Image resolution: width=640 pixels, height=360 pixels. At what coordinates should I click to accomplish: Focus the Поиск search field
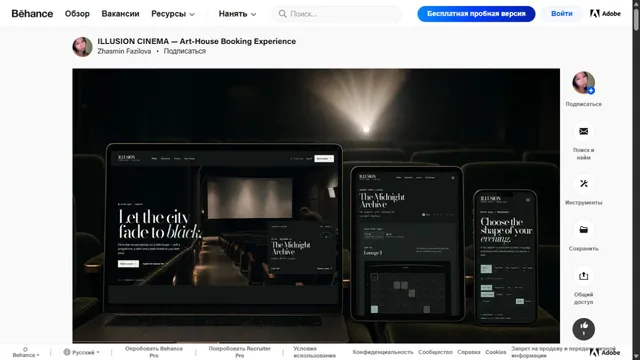pos(337,14)
